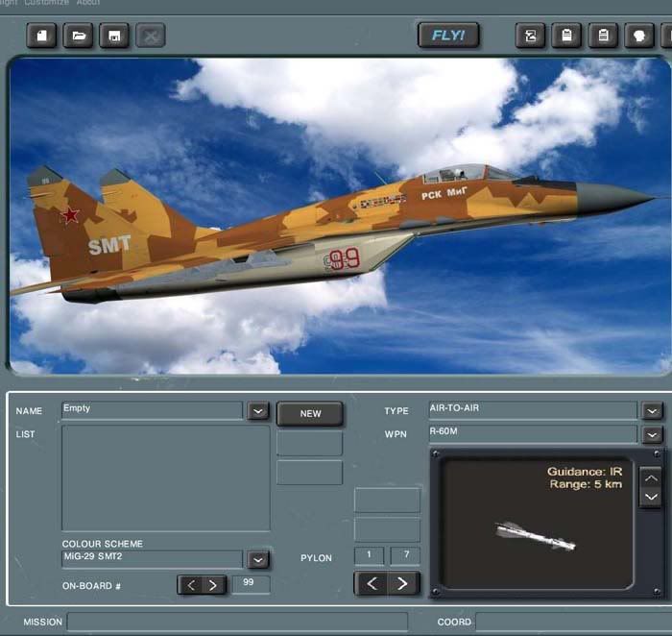The height and width of the screenshot is (636, 672).
Task: Click the PYLON label
Action: point(316,558)
